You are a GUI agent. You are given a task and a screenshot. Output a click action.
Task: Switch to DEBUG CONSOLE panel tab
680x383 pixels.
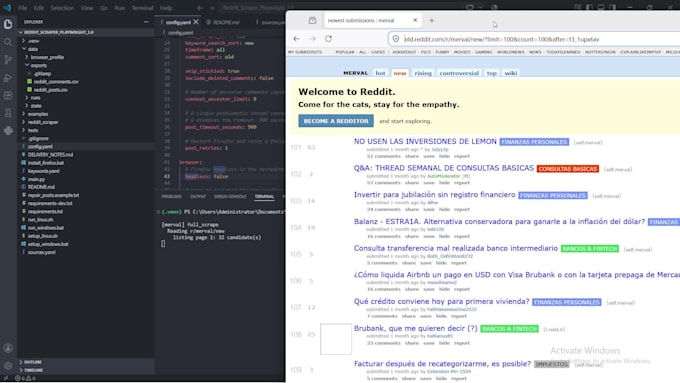[x=230, y=196]
